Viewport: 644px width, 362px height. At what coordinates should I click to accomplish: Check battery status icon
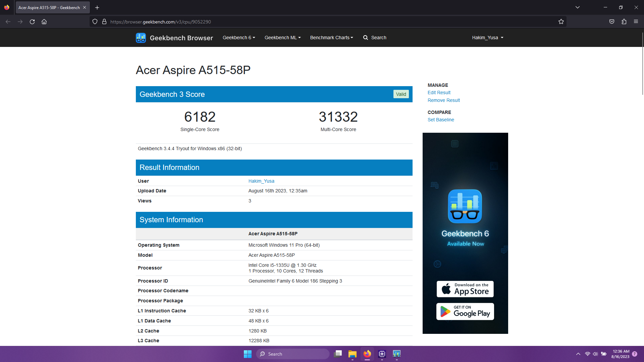pos(604,354)
